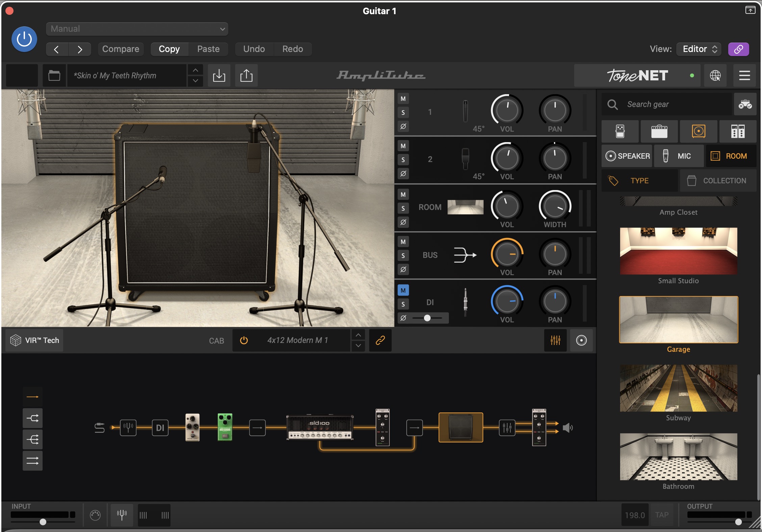Switch to the ROOM tab
The height and width of the screenshot is (532, 762).
click(x=731, y=156)
